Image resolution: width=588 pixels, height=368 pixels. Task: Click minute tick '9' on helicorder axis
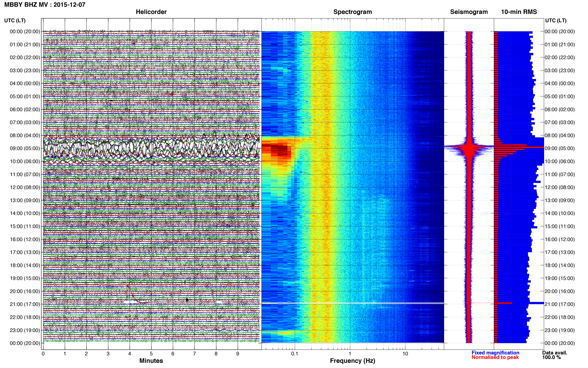point(238,354)
